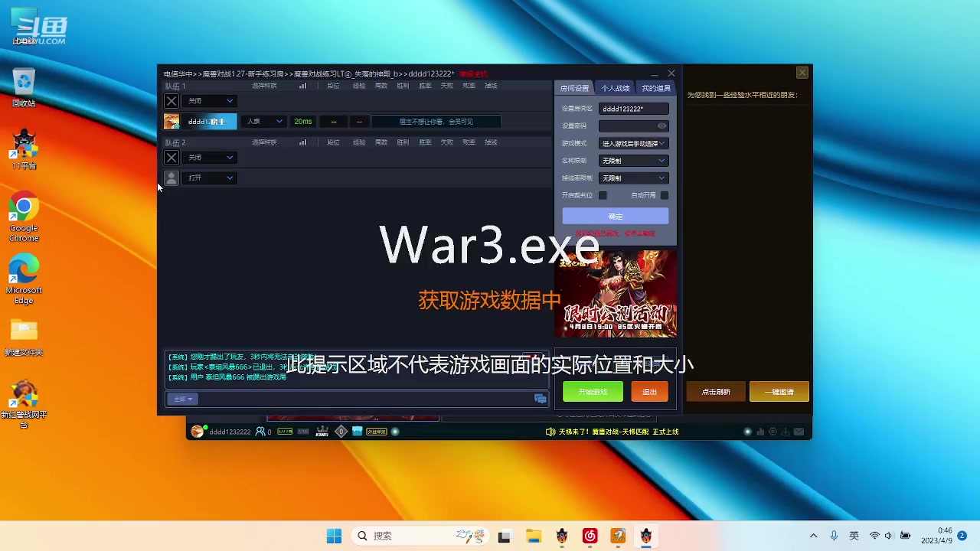This screenshot has width=980, height=551.
Task: Open the 11平台 desktop shortcut
Action: point(24,149)
